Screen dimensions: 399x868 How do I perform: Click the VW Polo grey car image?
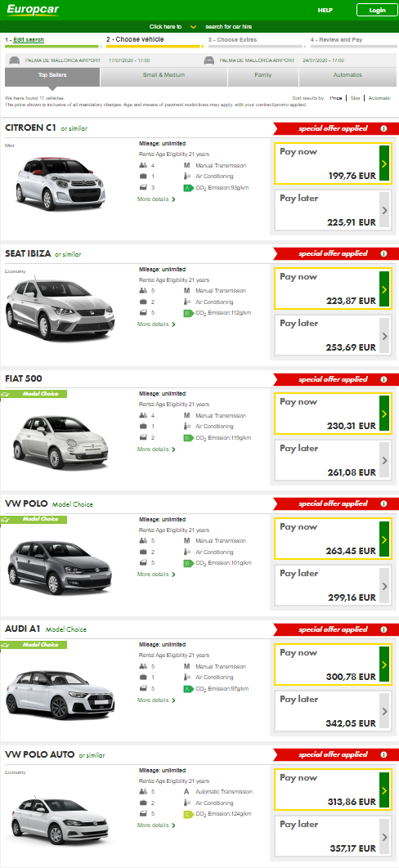(x=60, y=568)
